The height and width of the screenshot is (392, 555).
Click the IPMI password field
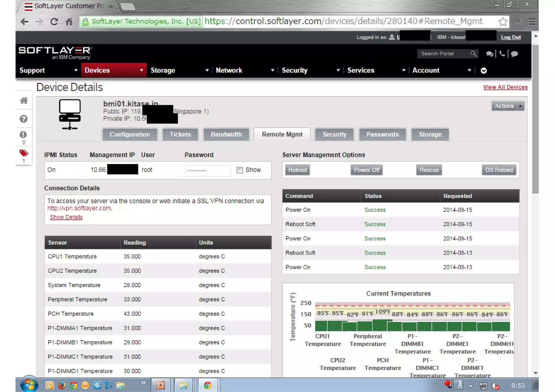point(208,171)
